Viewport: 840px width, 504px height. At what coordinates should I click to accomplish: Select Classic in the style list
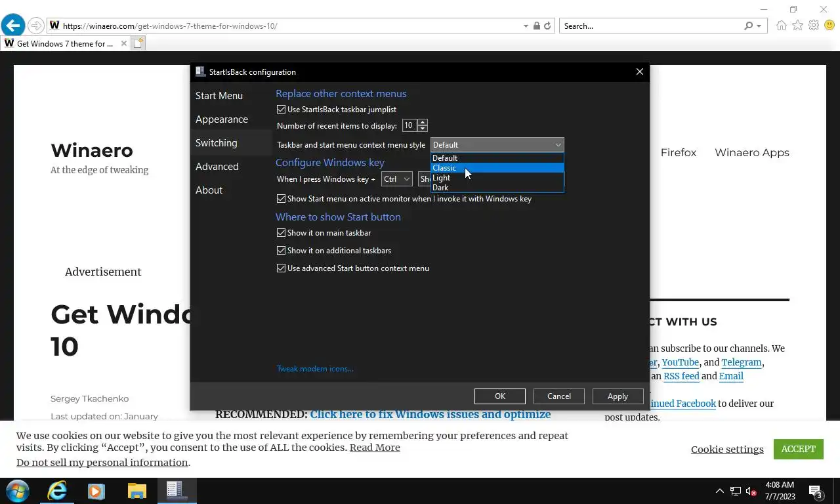pyautogui.click(x=497, y=168)
